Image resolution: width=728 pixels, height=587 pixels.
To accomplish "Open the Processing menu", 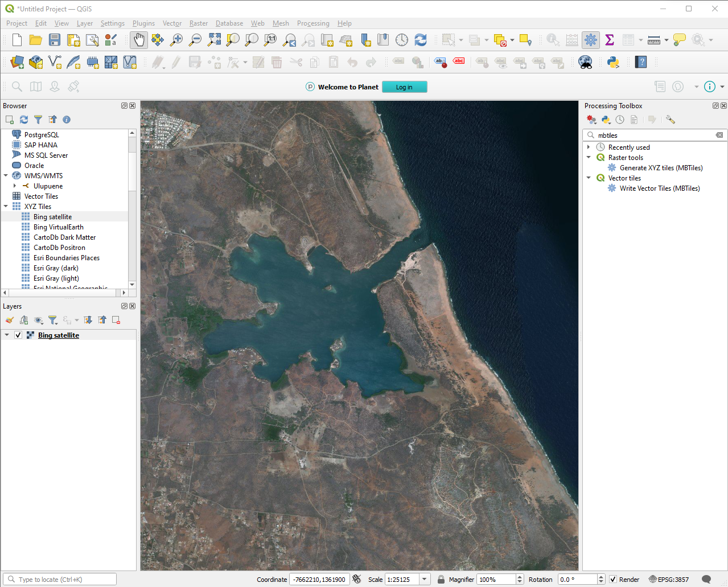I will click(312, 23).
